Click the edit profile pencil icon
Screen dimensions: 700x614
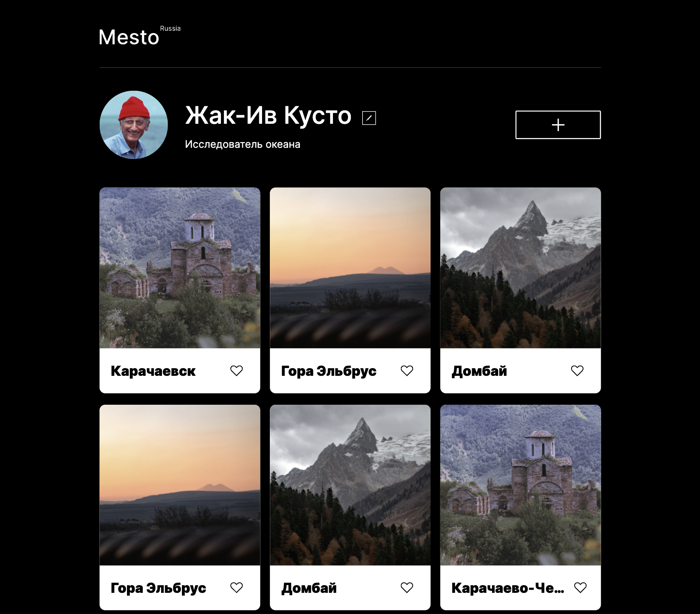point(369,118)
